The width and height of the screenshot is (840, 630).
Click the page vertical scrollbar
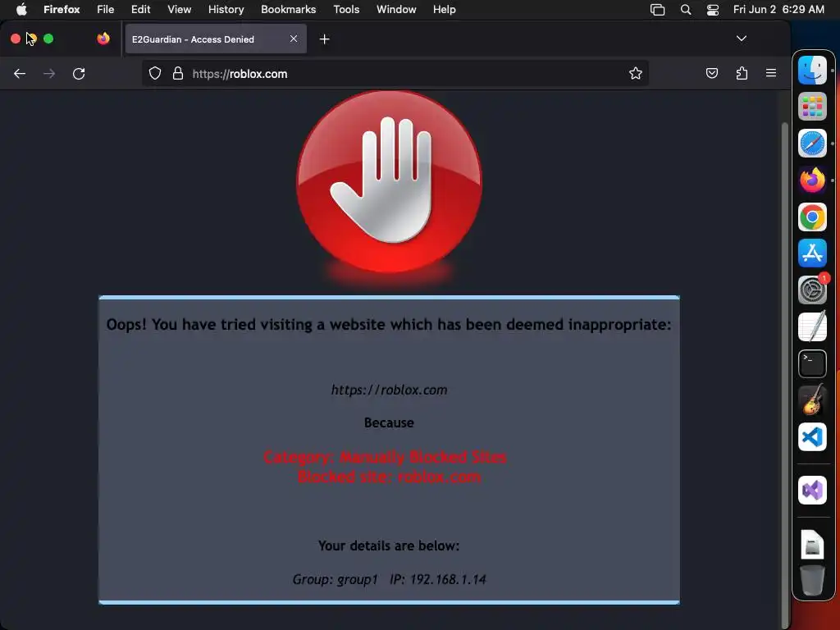785,375
